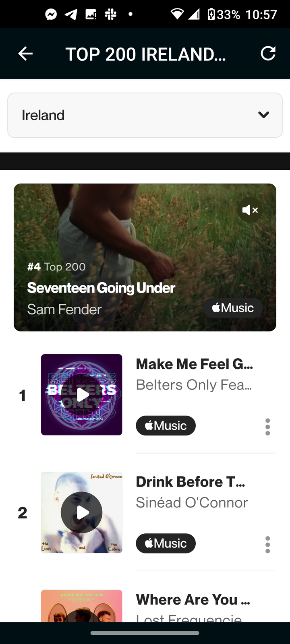
Task: Open the Ireland country dropdown
Action: 145,115
